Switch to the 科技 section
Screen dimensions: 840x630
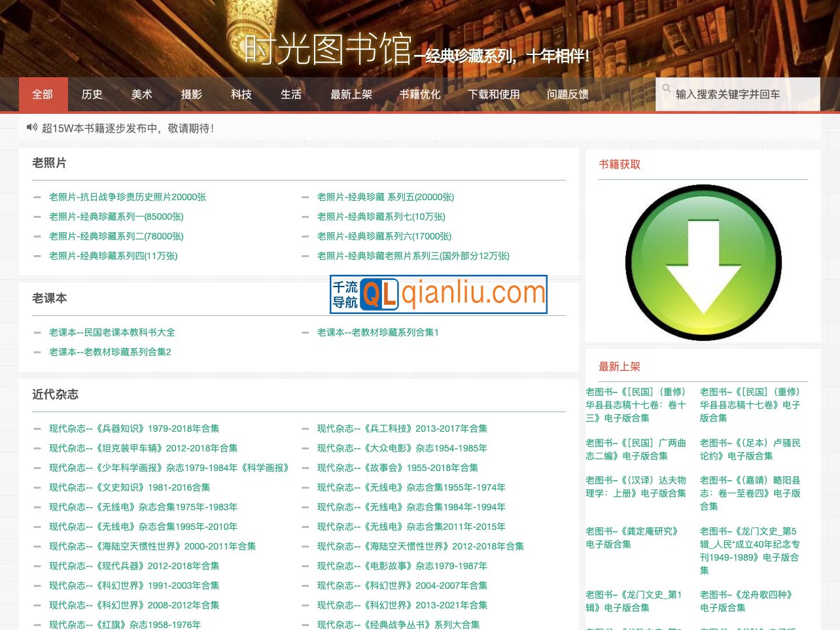241,94
